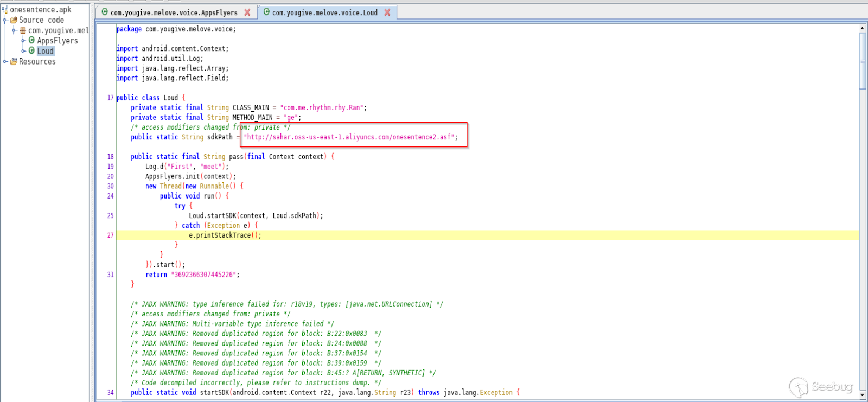Click the Resources folder icon

(14, 61)
